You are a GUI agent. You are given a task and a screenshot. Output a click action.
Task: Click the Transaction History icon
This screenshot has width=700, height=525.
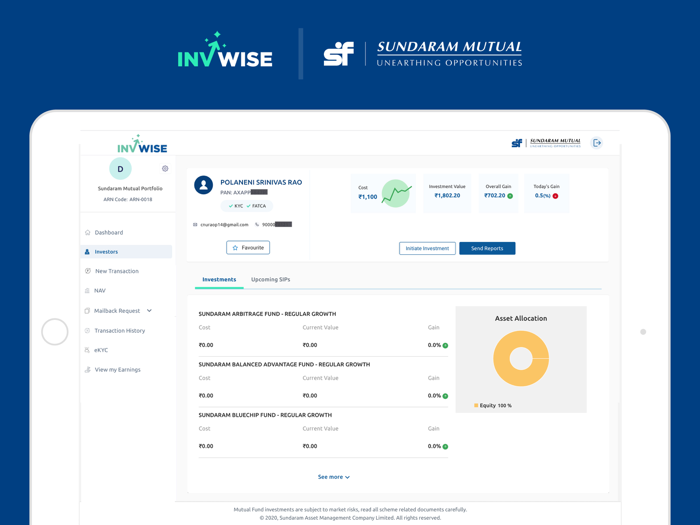[87, 331]
